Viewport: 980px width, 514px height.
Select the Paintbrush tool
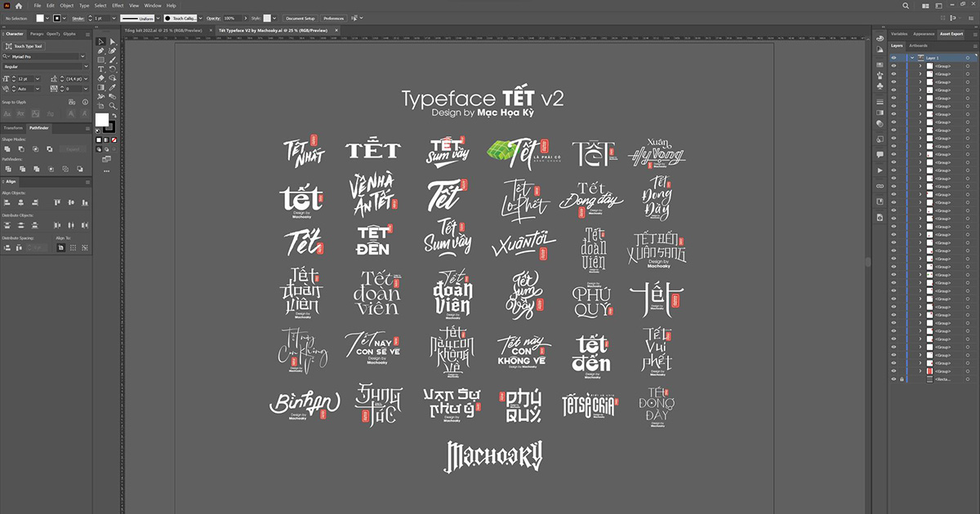[x=112, y=60]
